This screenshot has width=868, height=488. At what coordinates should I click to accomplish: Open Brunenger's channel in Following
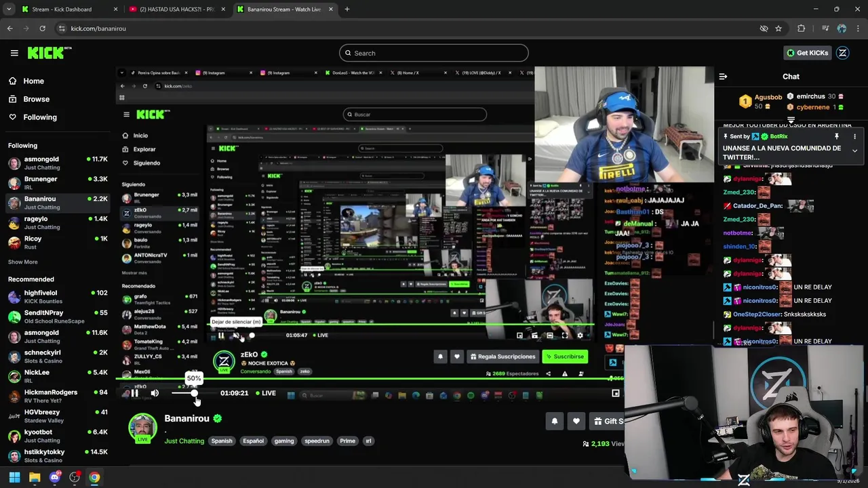(x=57, y=183)
